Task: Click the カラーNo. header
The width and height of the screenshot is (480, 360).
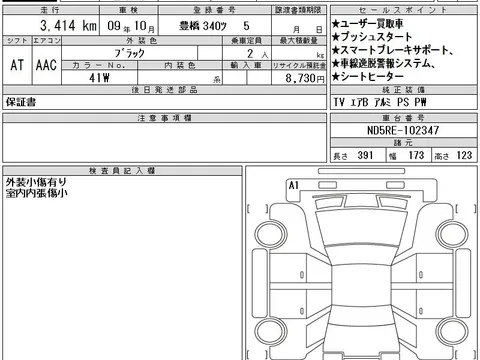Action: 99,65
